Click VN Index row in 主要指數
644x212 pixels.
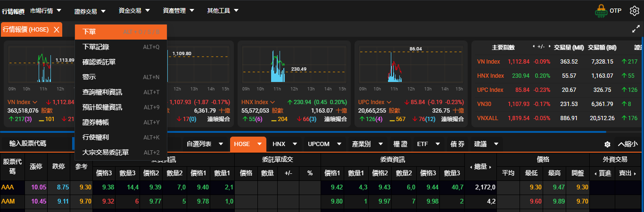pos(558,62)
